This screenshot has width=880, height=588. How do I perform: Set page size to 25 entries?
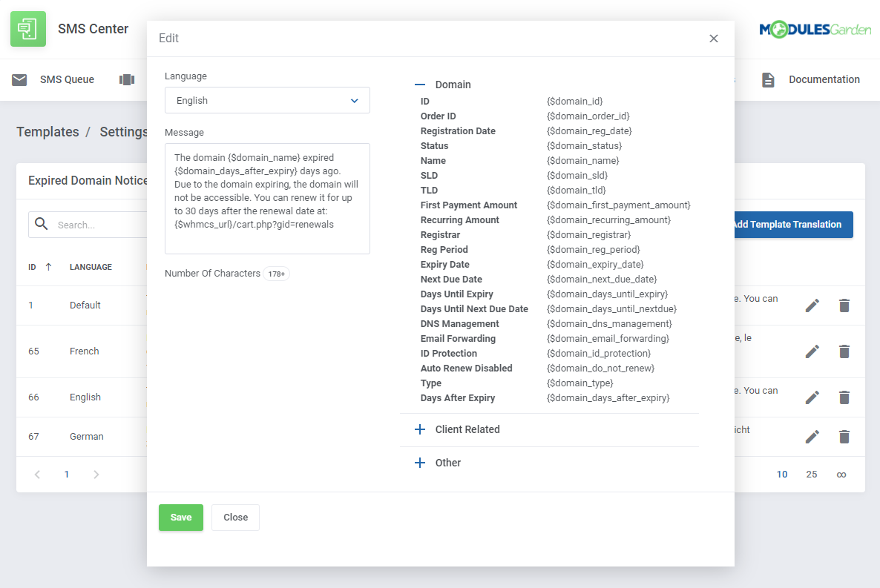pos(811,474)
